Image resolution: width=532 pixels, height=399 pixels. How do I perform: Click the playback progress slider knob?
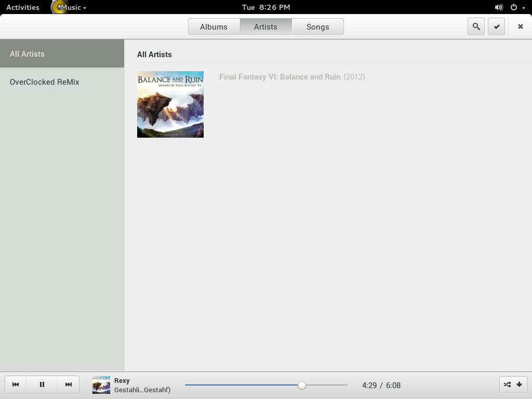pyautogui.click(x=302, y=385)
